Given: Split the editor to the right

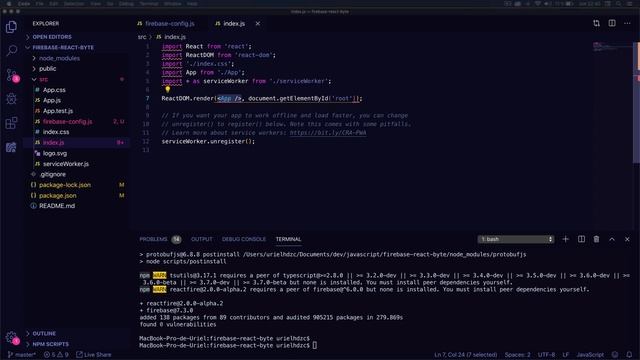Looking at the screenshot, I should coord(612,23).
